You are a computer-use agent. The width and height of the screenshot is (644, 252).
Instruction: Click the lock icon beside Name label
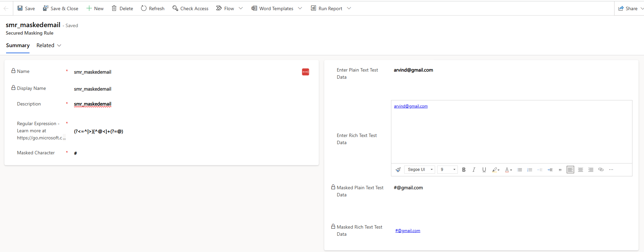pos(13,71)
